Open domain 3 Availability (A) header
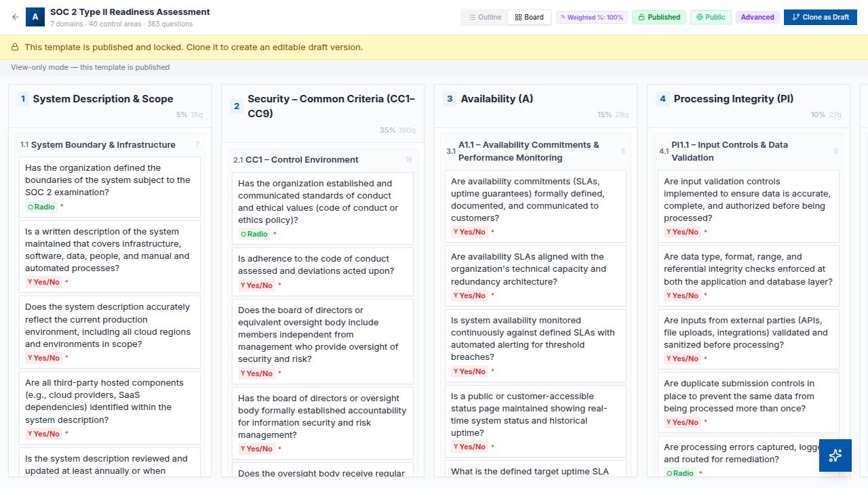 click(536, 106)
